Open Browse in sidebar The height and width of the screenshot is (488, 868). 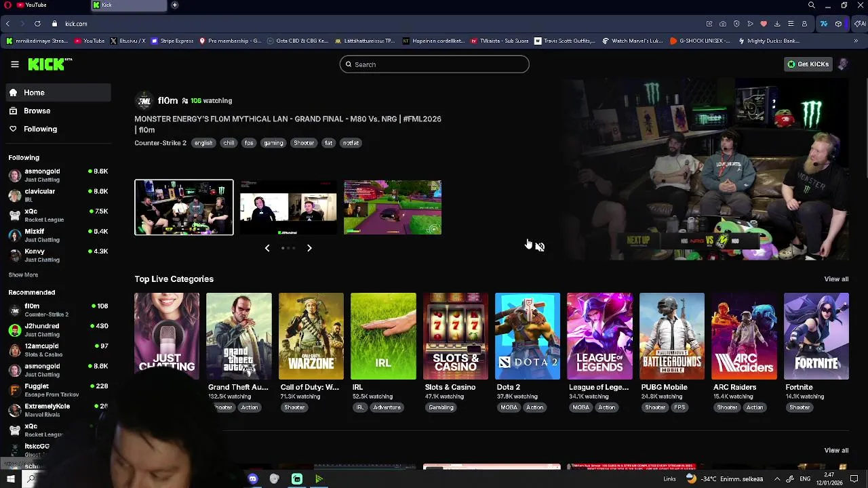coord(58,110)
